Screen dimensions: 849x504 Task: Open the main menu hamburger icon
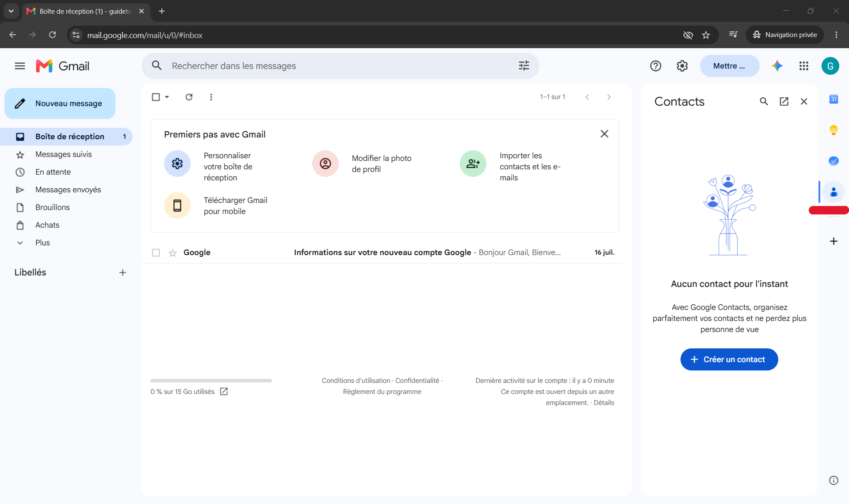[20, 66]
